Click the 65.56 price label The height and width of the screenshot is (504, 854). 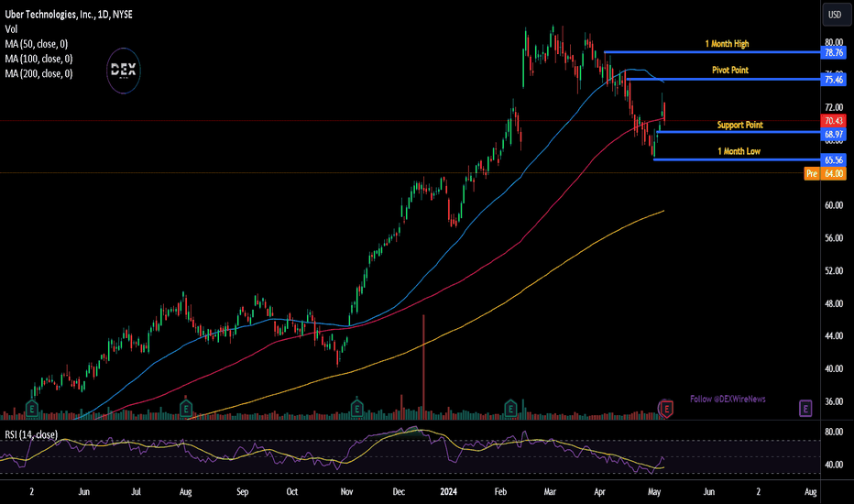point(834,160)
